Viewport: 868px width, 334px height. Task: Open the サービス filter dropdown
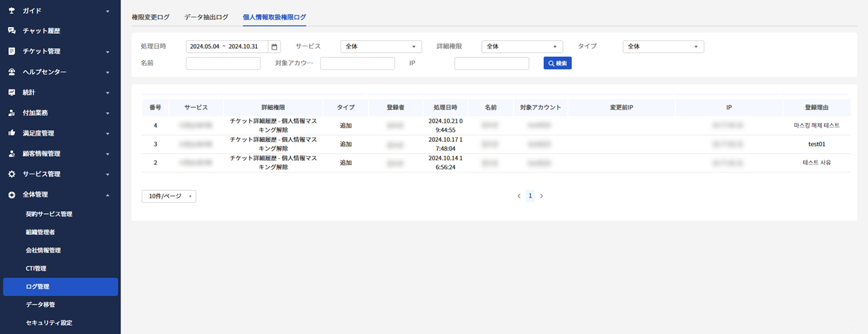coord(381,47)
